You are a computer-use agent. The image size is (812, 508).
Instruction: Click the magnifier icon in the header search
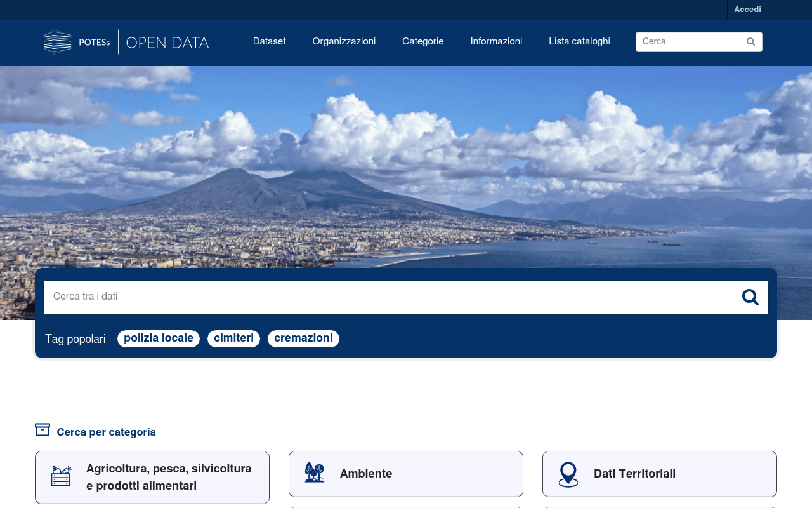click(x=750, y=42)
